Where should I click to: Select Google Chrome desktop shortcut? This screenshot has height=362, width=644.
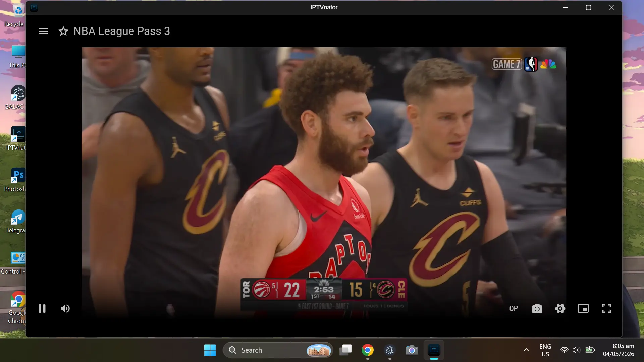pos(17,308)
